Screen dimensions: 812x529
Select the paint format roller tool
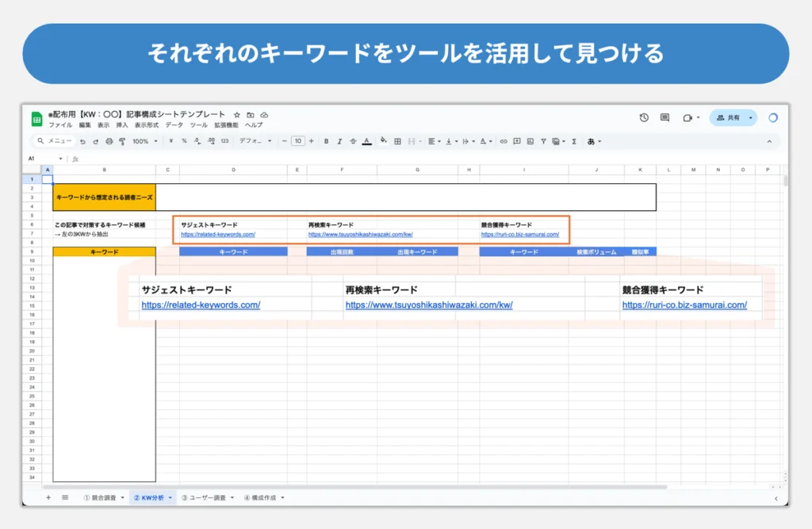click(122, 141)
